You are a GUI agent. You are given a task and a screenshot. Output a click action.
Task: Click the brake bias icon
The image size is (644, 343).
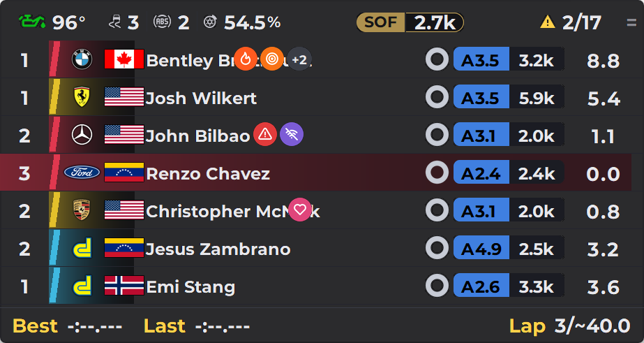tap(210, 22)
